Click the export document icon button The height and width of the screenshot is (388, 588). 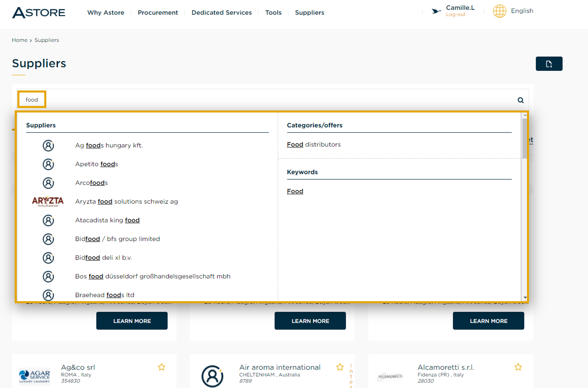[x=549, y=64]
